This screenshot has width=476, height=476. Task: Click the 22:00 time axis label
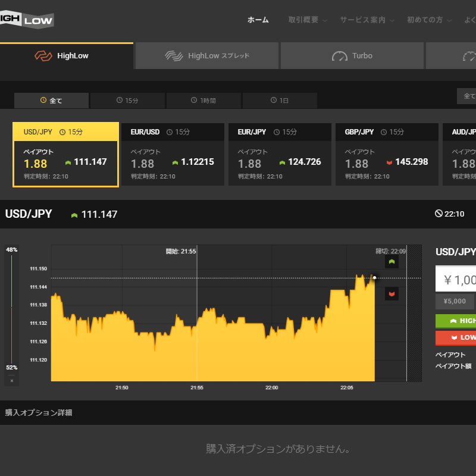pyautogui.click(x=272, y=388)
